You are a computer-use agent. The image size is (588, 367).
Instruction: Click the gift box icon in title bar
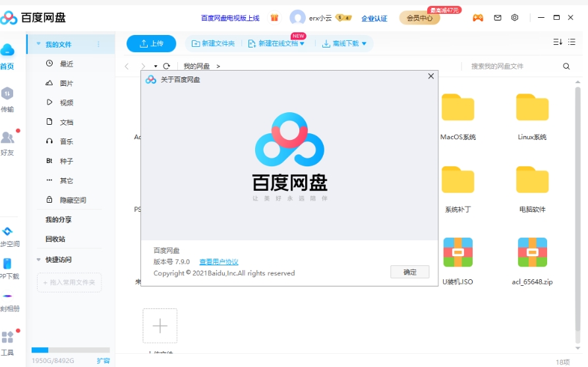(274, 18)
